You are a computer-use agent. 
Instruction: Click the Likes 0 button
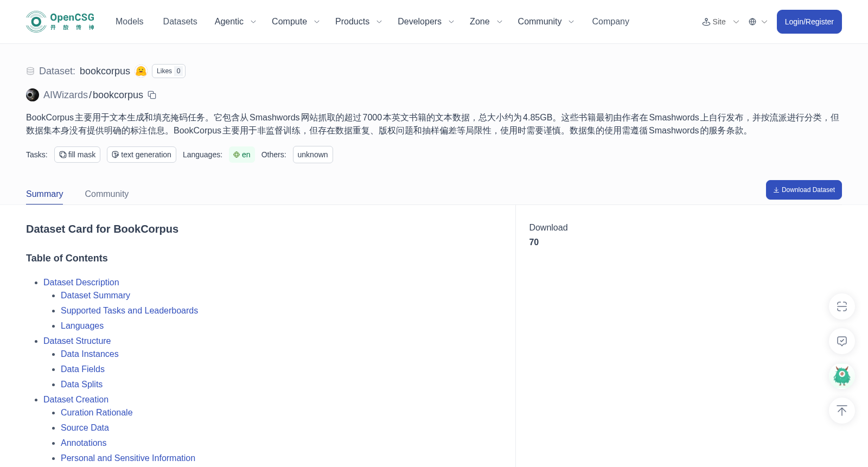[169, 71]
